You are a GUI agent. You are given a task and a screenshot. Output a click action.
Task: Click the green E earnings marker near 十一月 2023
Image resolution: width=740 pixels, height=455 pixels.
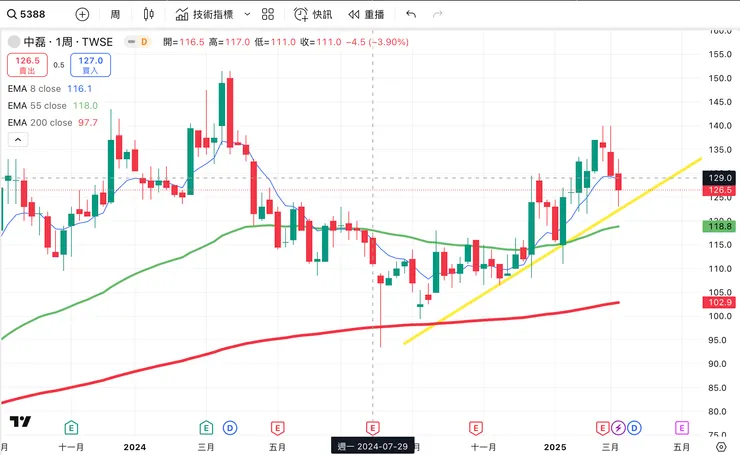[71, 428]
